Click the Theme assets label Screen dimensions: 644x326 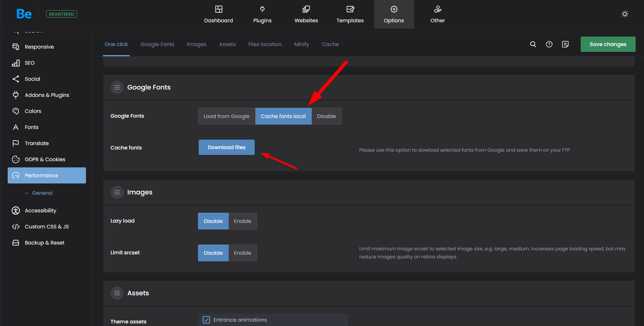(128, 322)
